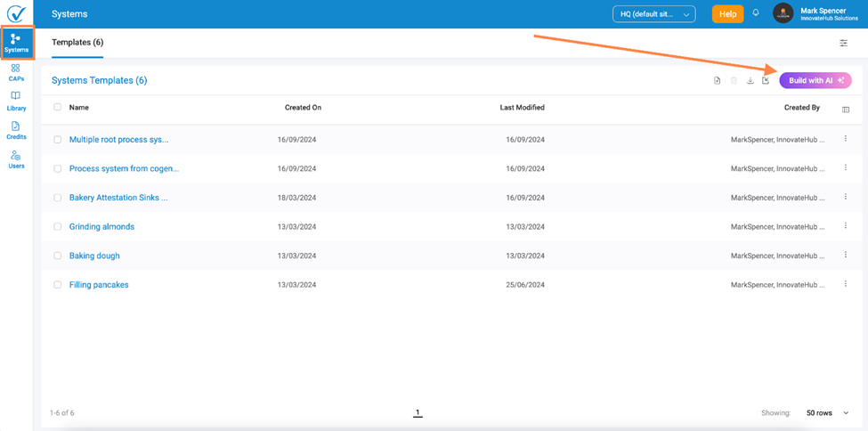The image size is (868, 431).
Task: Click the Mark Spencer user name
Action: point(823,11)
